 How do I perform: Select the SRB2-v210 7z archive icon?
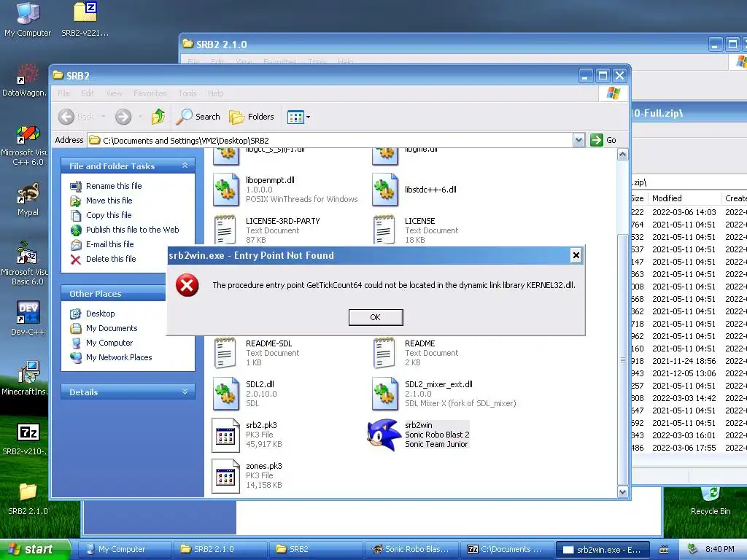tap(25, 438)
